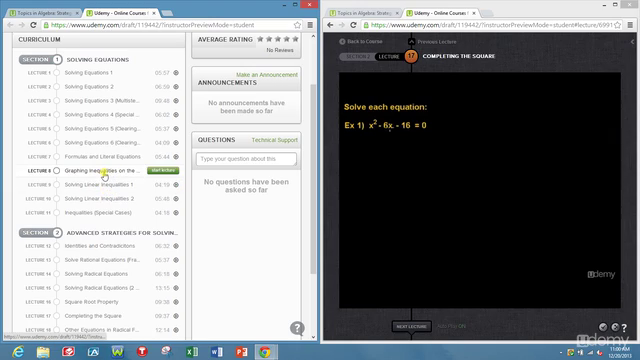The image size is (640, 360).
Task: Click the orange lecture 17 badge
Action: tap(411, 56)
